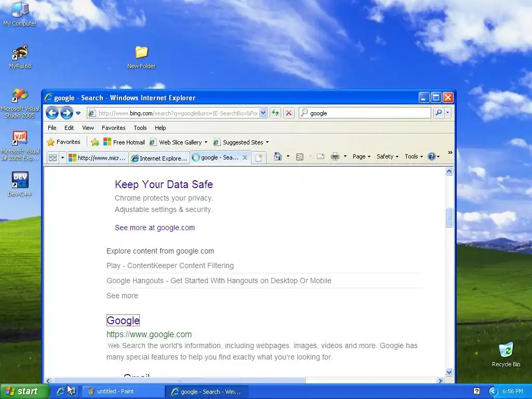The width and height of the screenshot is (532, 399).
Task: Expand hidden tray icons arrow
Action: [493, 392]
